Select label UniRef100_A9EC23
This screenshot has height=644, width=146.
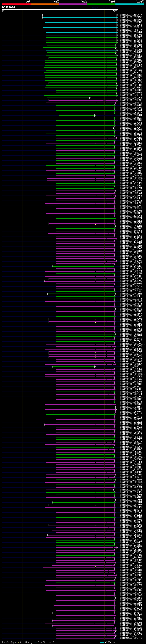(x=131, y=67)
